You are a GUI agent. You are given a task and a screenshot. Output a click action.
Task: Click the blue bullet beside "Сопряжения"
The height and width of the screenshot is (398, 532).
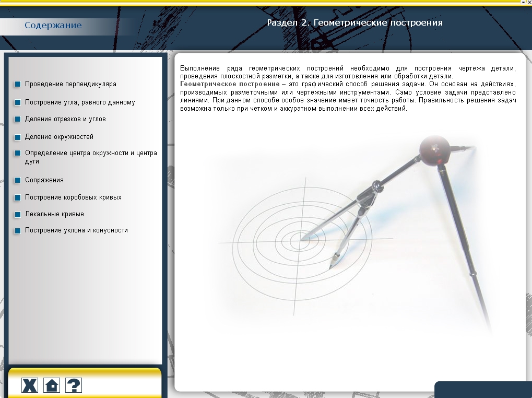[x=18, y=180]
